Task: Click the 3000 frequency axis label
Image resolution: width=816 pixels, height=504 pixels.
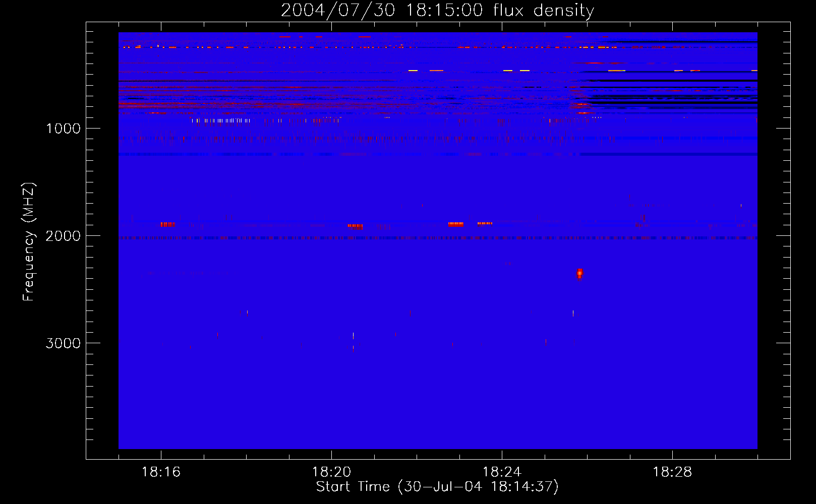Action: point(63,343)
